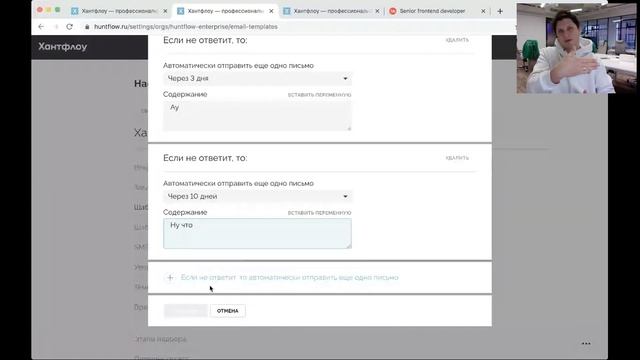Click the Хантфлоу logo in header
The image size is (640, 360).
tap(63, 47)
